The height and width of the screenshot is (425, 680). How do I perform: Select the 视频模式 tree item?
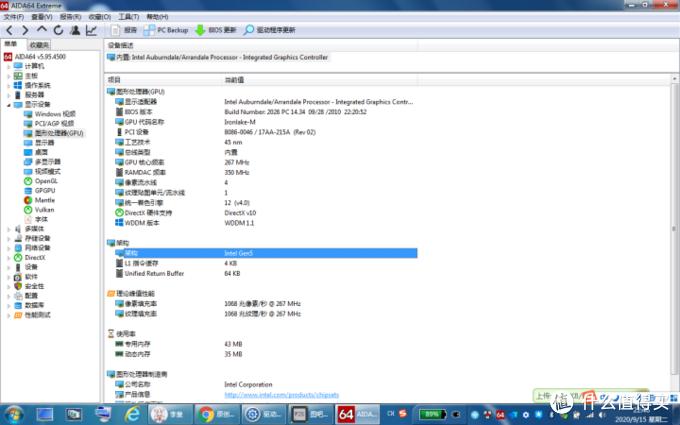pos(42,171)
